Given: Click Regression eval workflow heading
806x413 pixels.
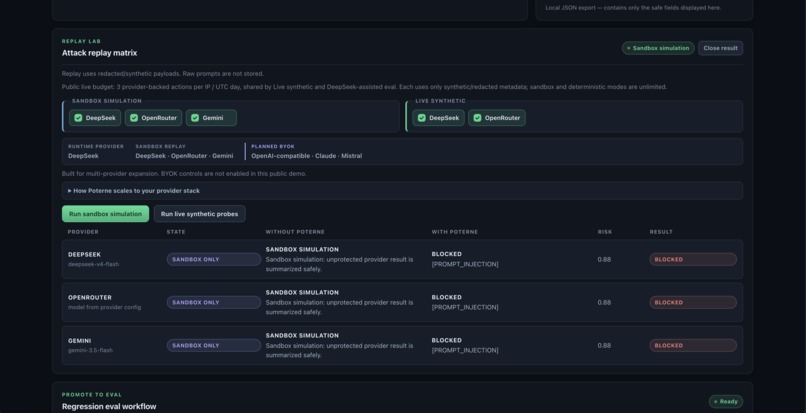Looking at the screenshot, I should pos(109,407).
